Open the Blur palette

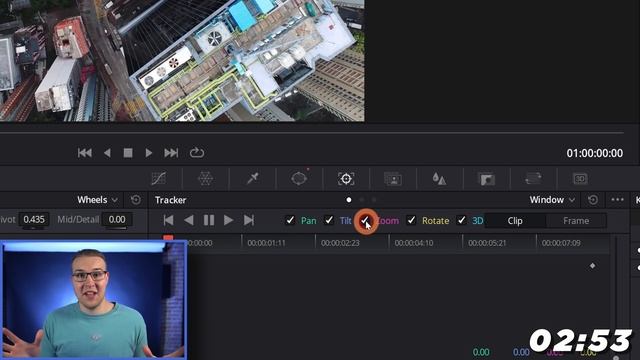(439, 179)
